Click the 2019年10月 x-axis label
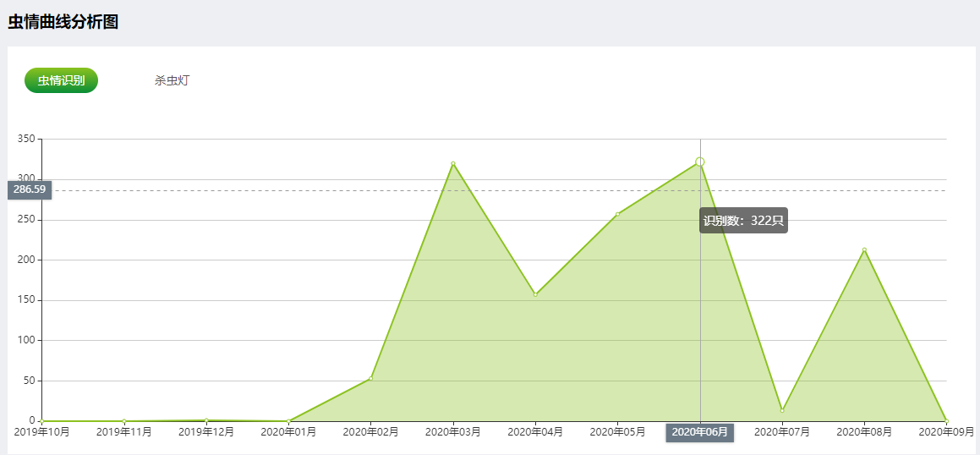 coord(42,432)
